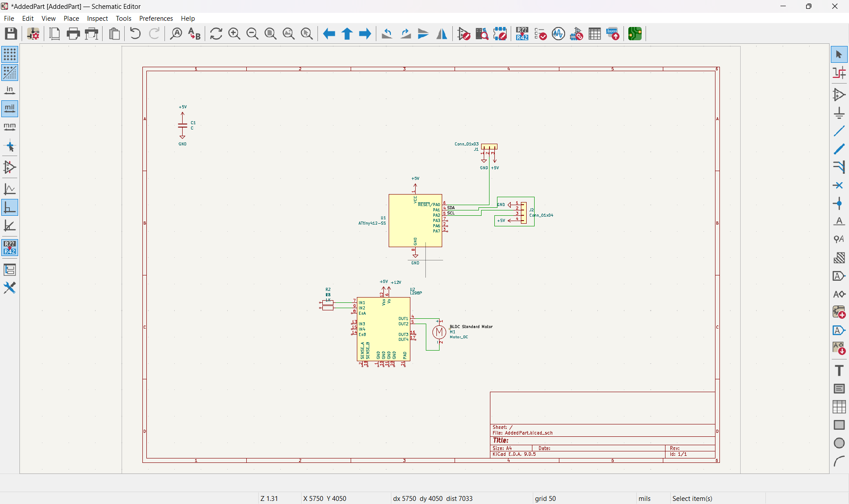Click Zoom to Fit icon
Image resolution: width=849 pixels, height=504 pixels.
coord(270,34)
